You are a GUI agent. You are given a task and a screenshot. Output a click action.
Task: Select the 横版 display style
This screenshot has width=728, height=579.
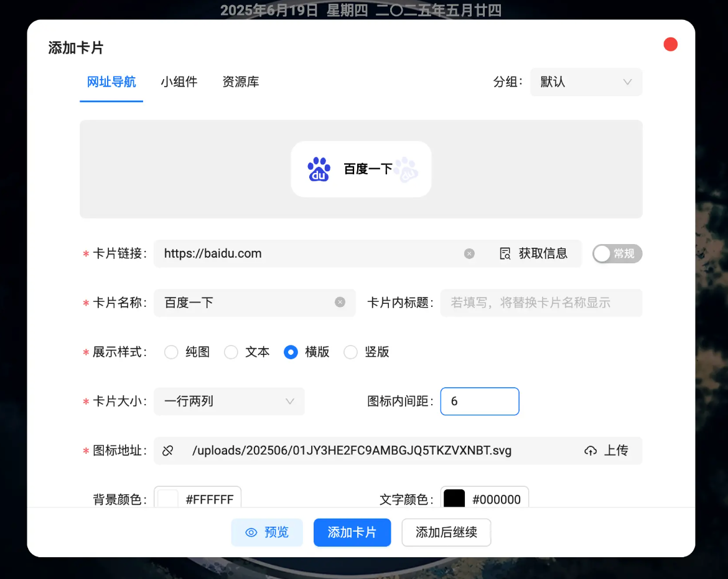pyautogui.click(x=291, y=352)
